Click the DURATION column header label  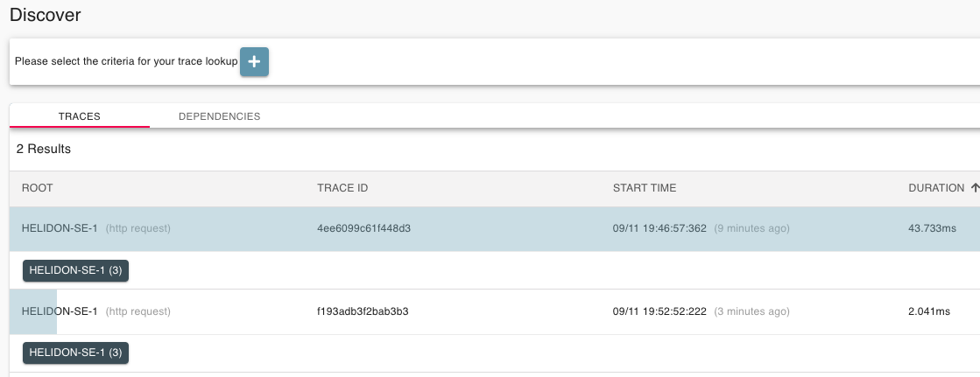click(935, 188)
